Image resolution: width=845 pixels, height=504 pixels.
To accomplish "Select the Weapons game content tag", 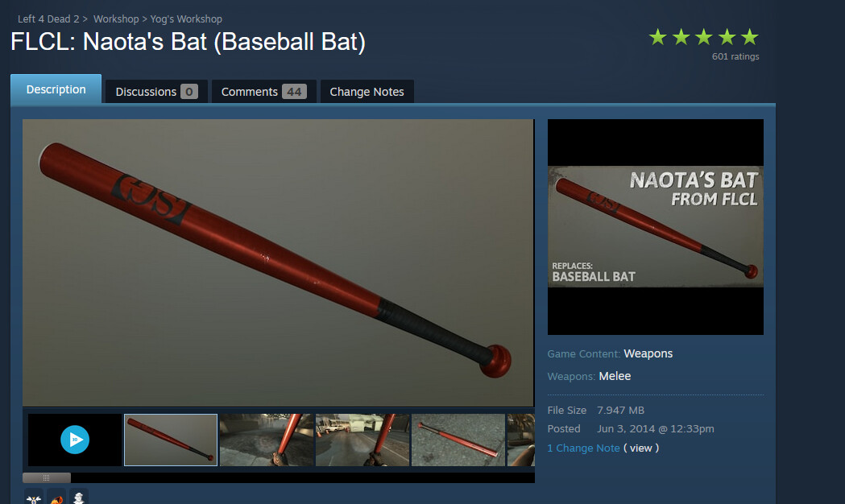I will (x=648, y=353).
